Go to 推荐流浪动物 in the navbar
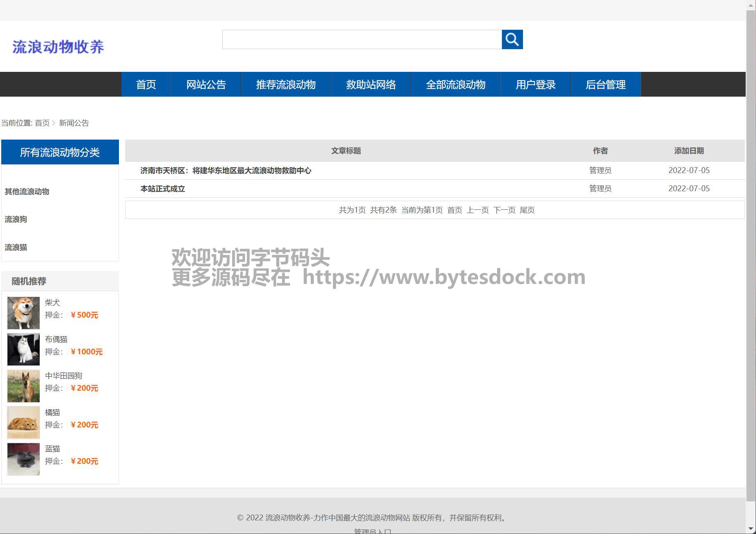Viewport: 756px width, 534px height. (x=285, y=85)
